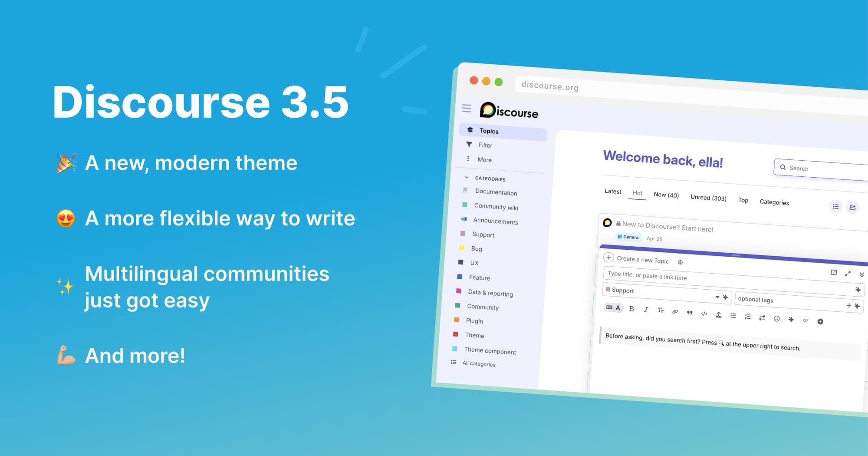This screenshot has width=868, height=456.
Task: Click the upload icon in the composer
Action: [719, 316]
